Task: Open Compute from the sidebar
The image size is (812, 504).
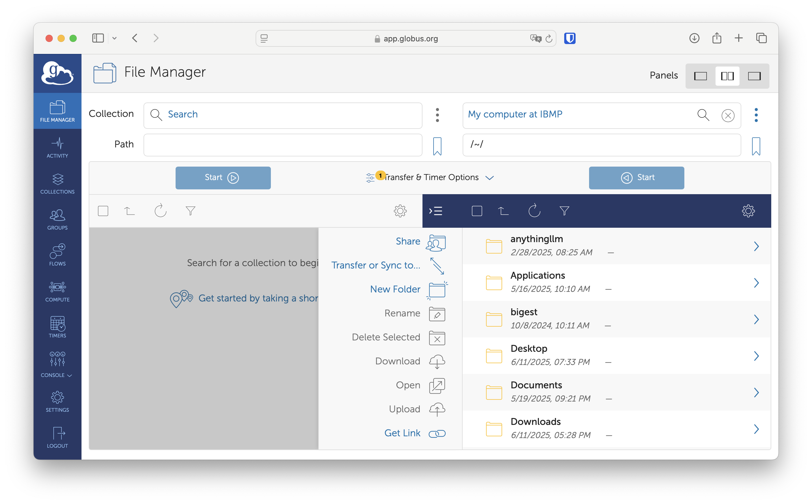Action: click(x=57, y=291)
